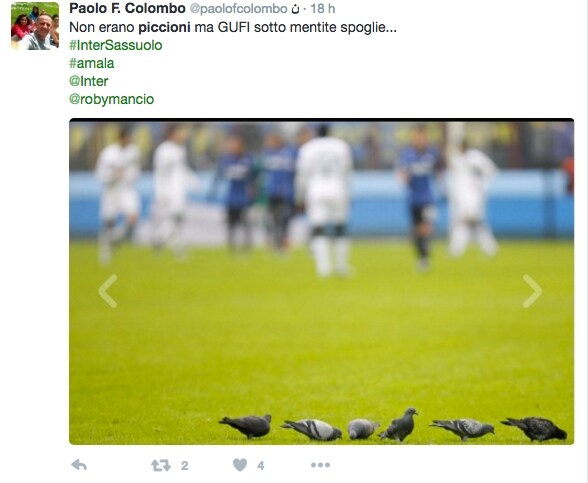This screenshot has height=483, width=588.
Task: Open the football match photo
Action: [x=321, y=281]
